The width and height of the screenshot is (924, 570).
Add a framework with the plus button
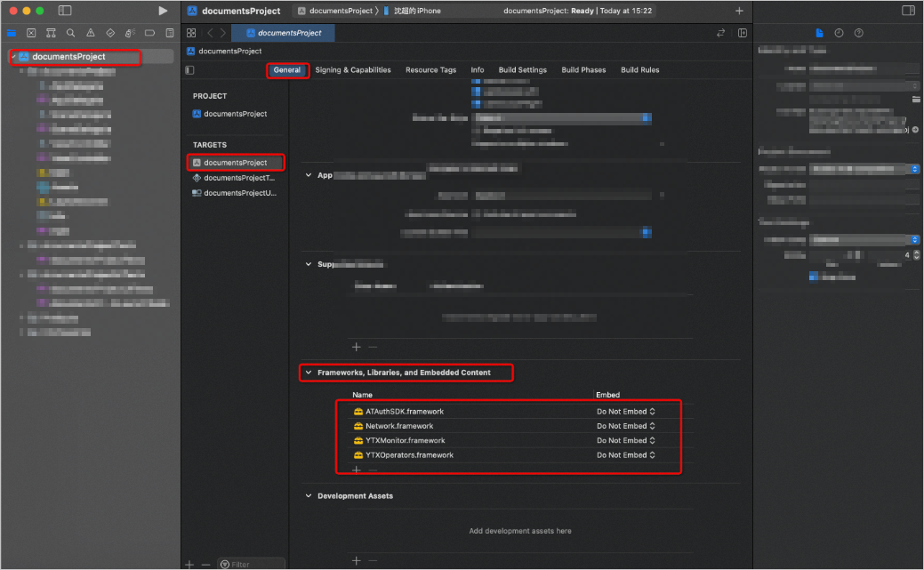coord(357,470)
